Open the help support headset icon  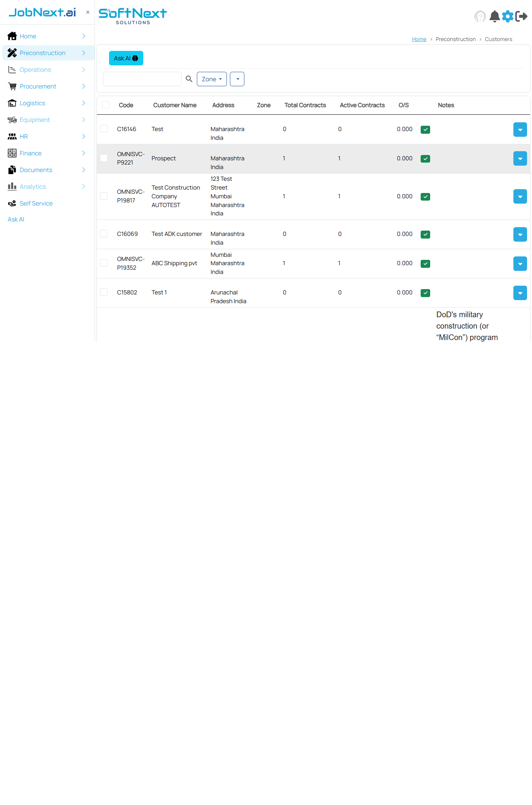[x=480, y=16]
